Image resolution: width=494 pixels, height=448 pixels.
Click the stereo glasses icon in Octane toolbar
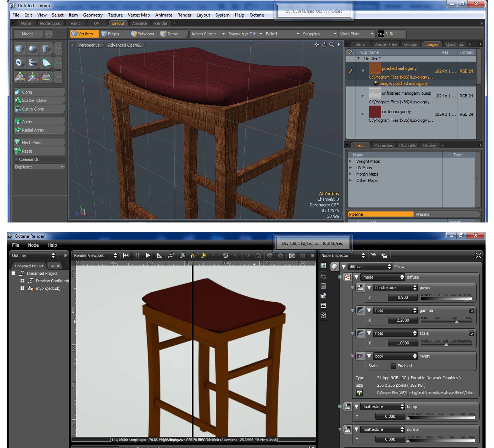pos(258,256)
